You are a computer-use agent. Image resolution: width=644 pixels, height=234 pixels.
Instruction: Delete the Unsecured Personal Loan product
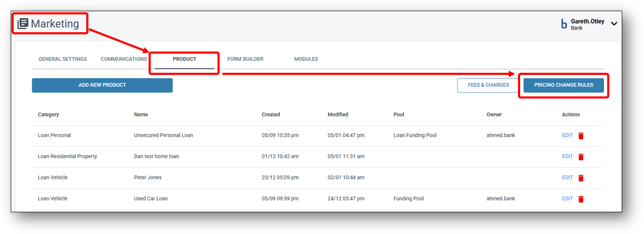[x=581, y=136]
